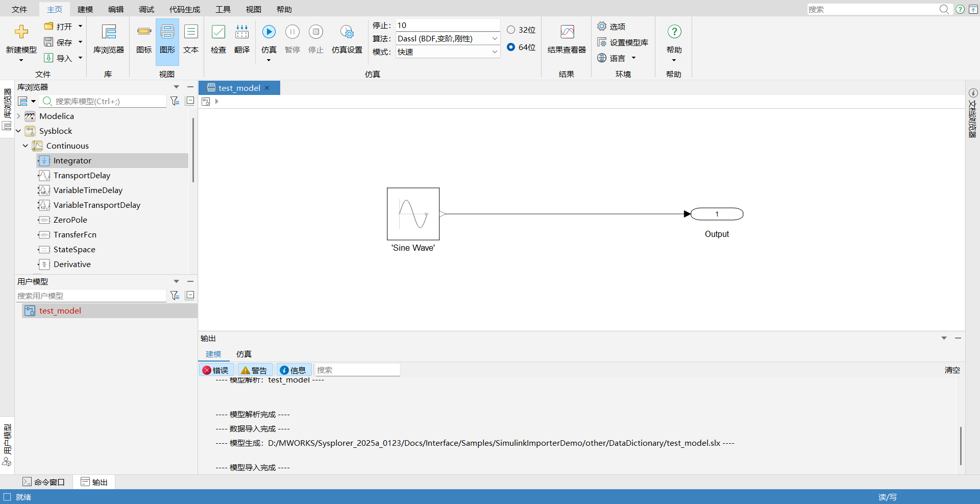Click 清空 to clear output

click(x=952, y=370)
